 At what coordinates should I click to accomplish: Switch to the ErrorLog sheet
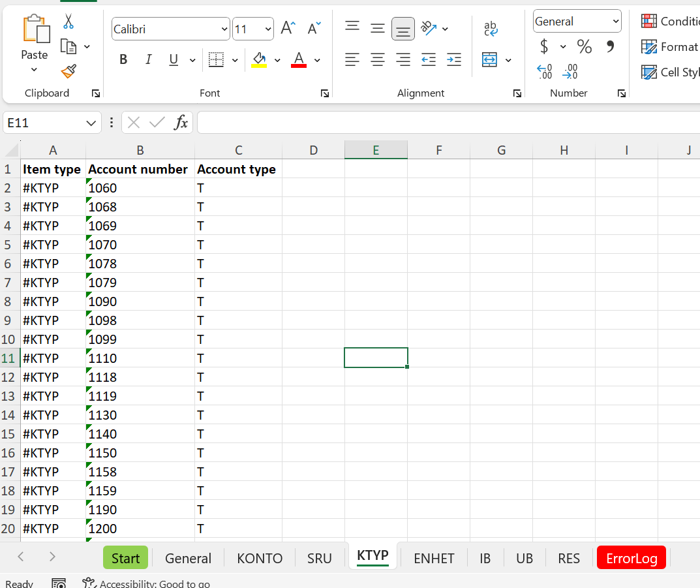631,557
